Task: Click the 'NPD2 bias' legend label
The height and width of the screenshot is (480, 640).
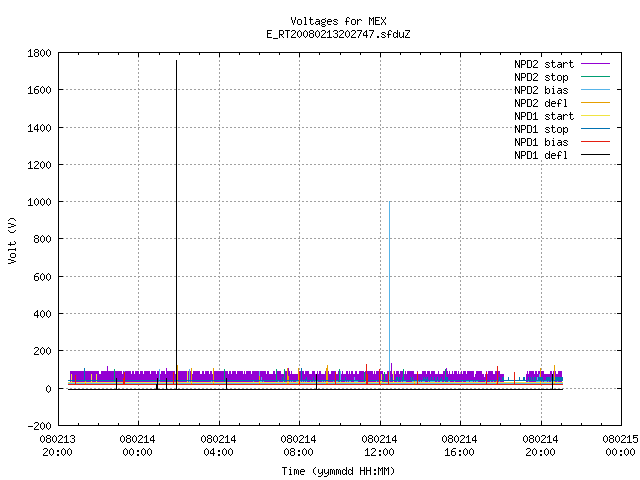Action: (x=541, y=90)
